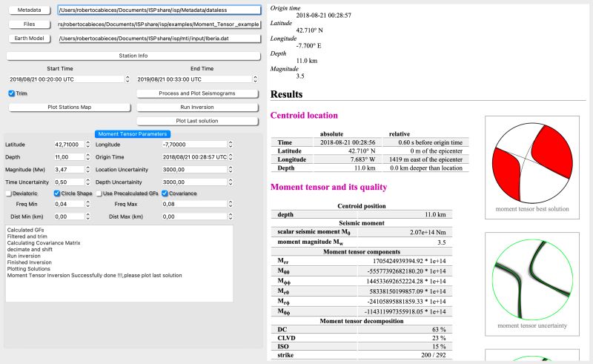Click the moment tensor uncertainty plot
The height and width of the screenshot is (364, 593).
click(x=532, y=279)
